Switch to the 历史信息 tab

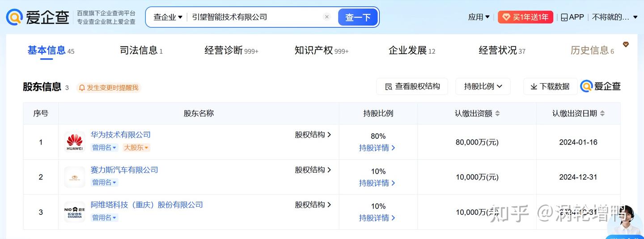[x=592, y=50]
